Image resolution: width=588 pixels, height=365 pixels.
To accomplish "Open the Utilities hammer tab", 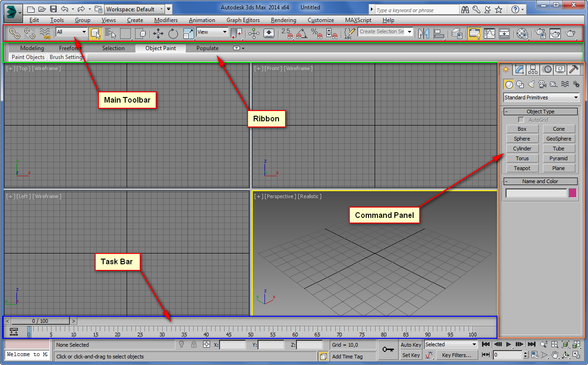I will coord(574,69).
